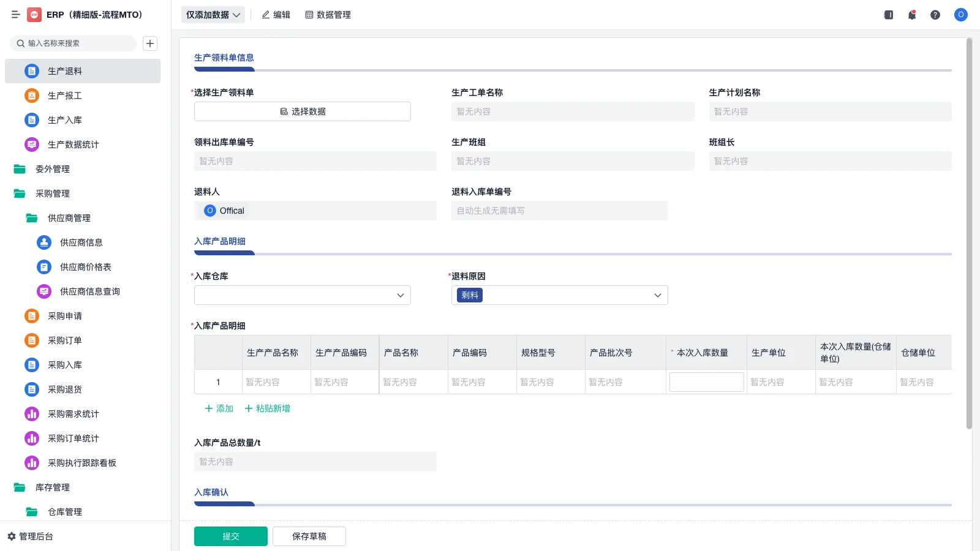This screenshot has width=980, height=551.
Task: Open the 生产数据统计 statistics module
Action: point(73,144)
